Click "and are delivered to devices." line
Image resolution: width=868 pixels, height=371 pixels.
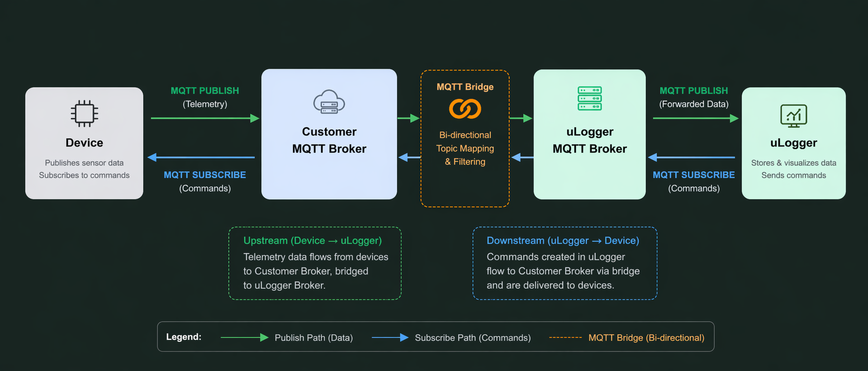coord(550,285)
